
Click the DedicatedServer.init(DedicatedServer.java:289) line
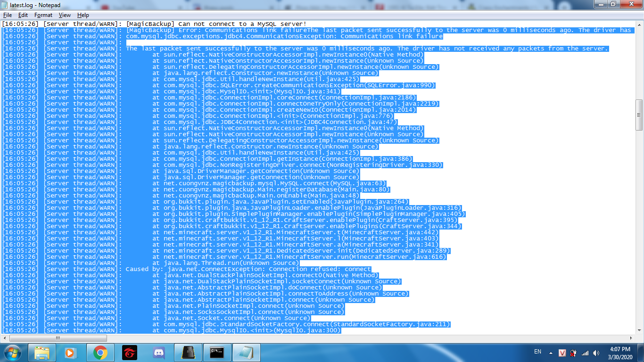pyautogui.click(x=227, y=251)
